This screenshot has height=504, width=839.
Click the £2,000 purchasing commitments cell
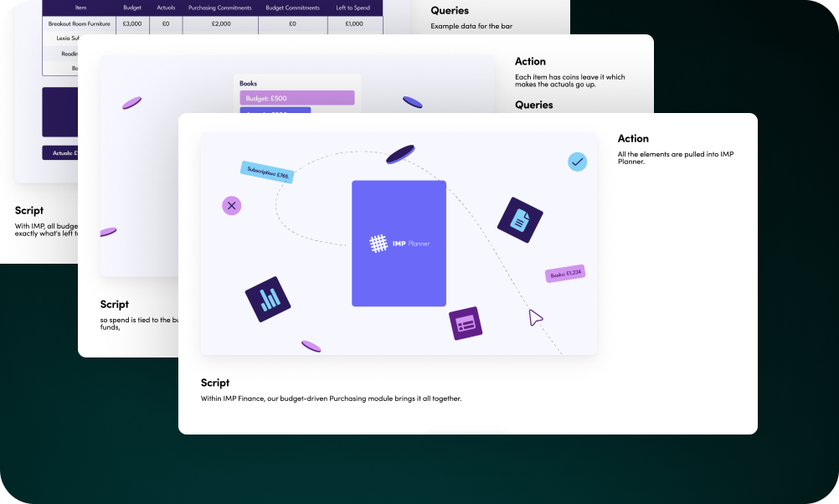221,23
